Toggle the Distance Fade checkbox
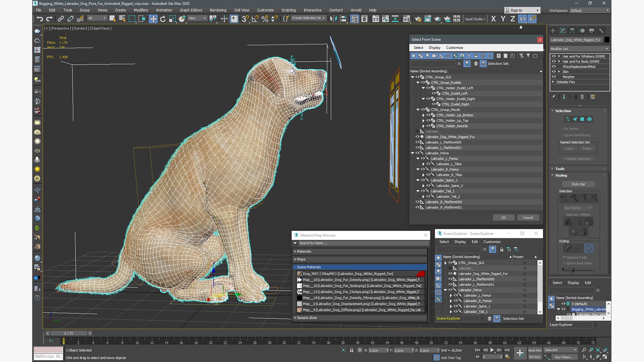 tap(564, 257)
